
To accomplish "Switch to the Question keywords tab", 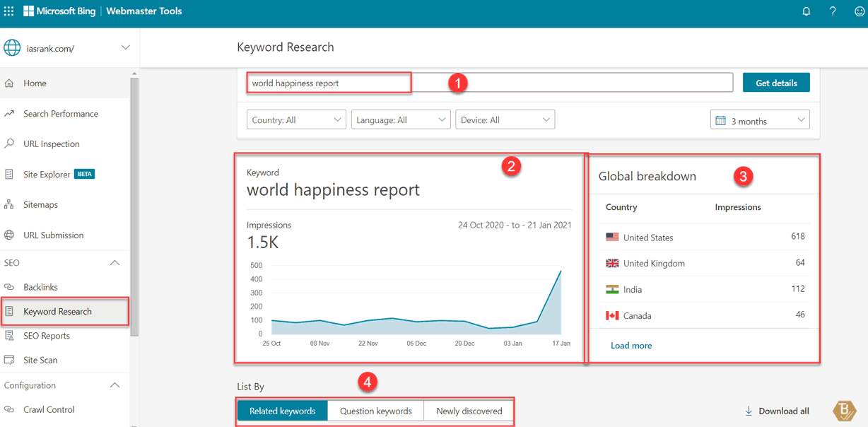I will [x=375, y=411].
